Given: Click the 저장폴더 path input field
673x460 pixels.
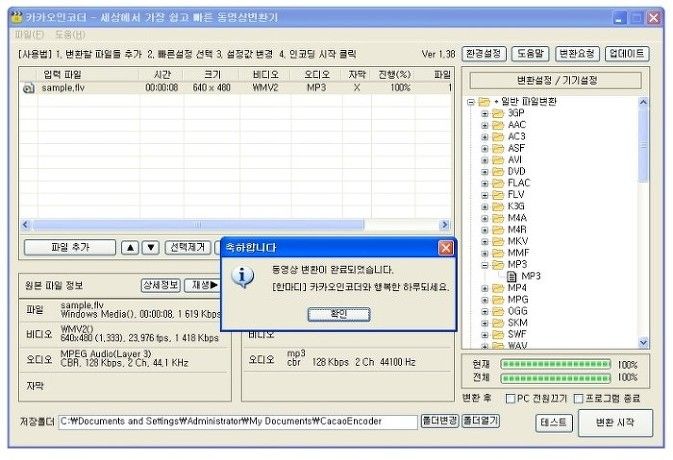Looking at the screenshot, I should (238, 422).
